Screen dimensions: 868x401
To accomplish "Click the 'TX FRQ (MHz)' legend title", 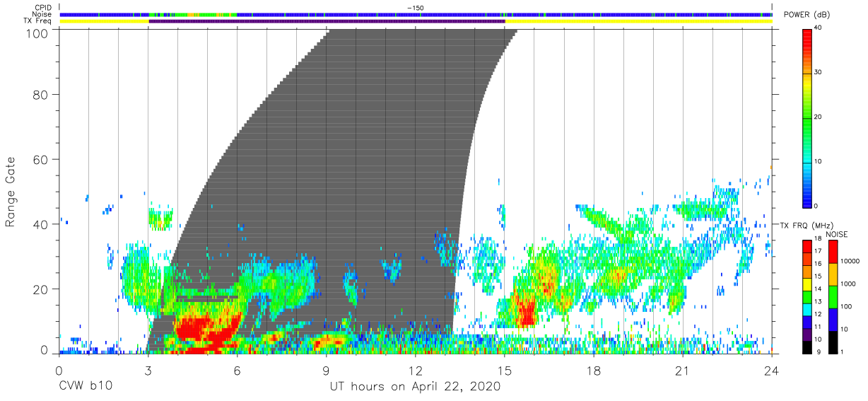I will (x=806, y=225).
